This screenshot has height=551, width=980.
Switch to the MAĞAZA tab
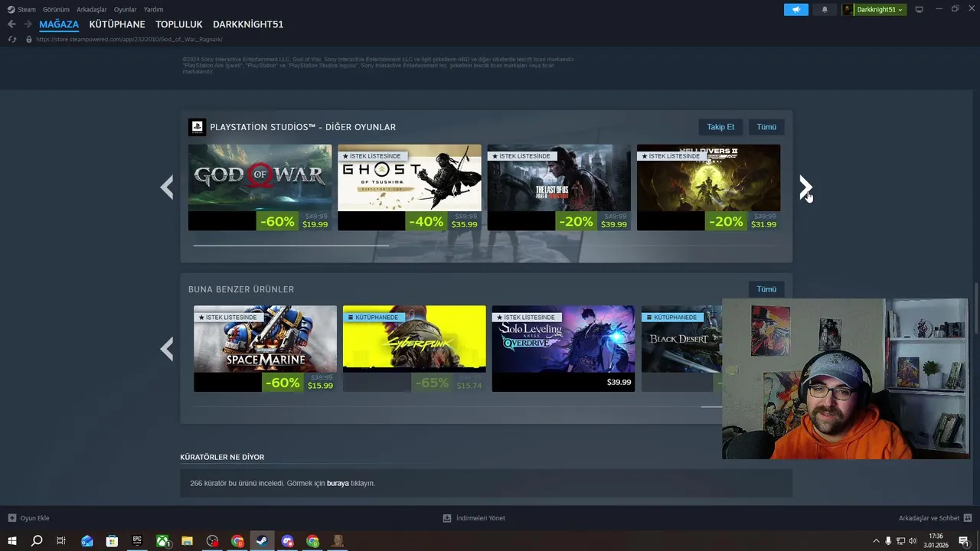pos(59,24)
